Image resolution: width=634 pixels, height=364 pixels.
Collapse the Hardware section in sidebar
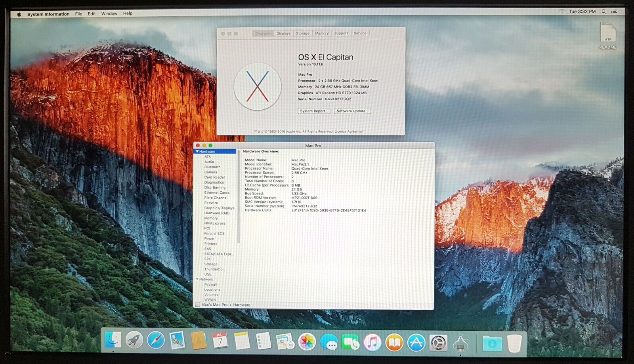(x=197, y=152)
